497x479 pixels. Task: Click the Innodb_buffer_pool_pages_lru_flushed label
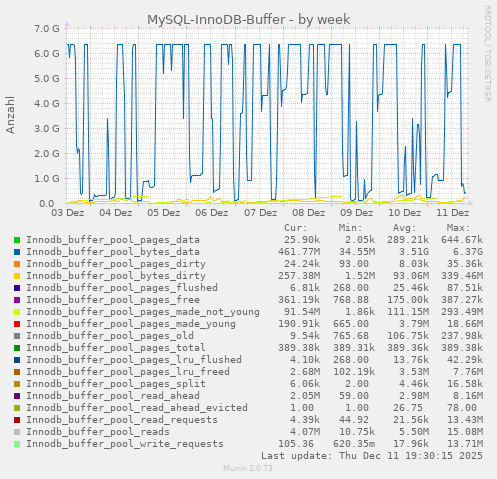point(134,360)
